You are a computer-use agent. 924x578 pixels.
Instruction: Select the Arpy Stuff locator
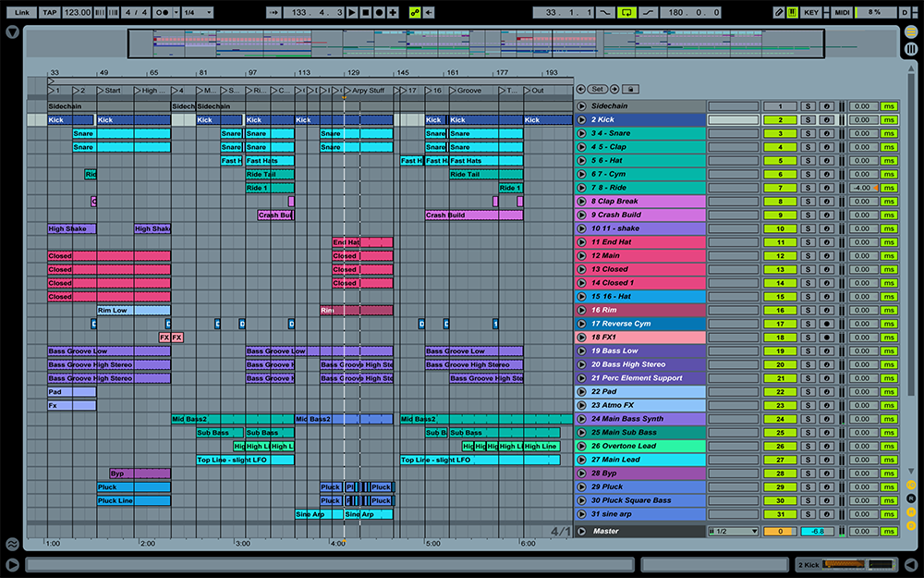[x=363, y=91]
